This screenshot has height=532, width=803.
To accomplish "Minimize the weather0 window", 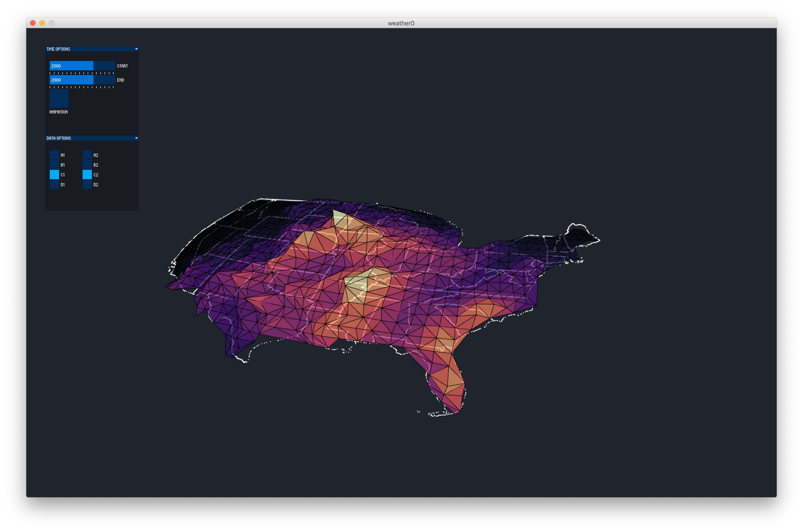I will [42, 23].
